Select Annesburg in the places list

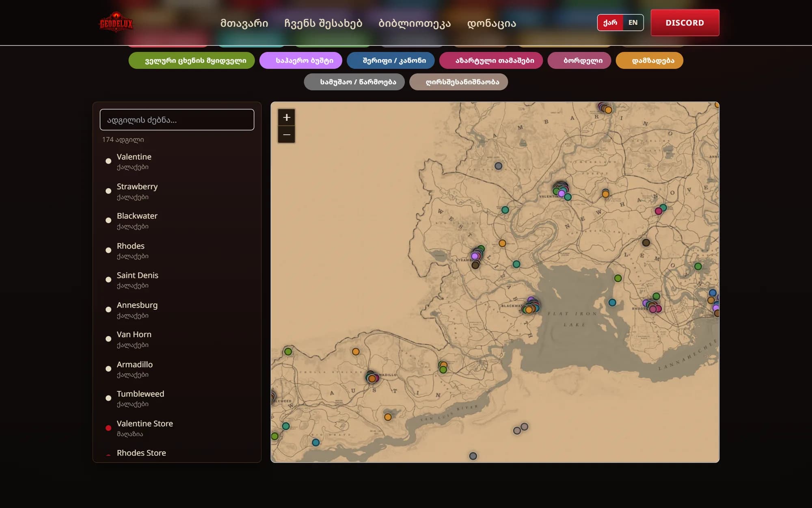click(177, 310)
